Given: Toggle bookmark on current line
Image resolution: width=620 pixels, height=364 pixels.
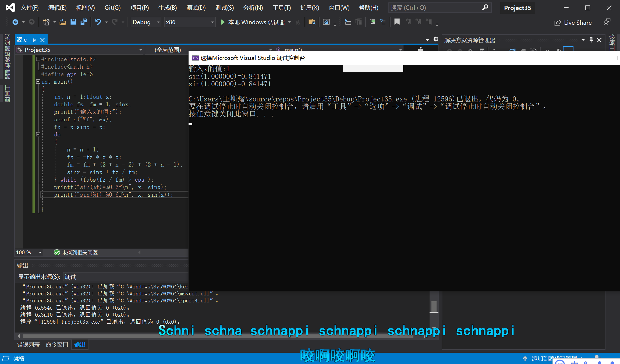Looking at the screenshot, I should [x=397, y=22].
